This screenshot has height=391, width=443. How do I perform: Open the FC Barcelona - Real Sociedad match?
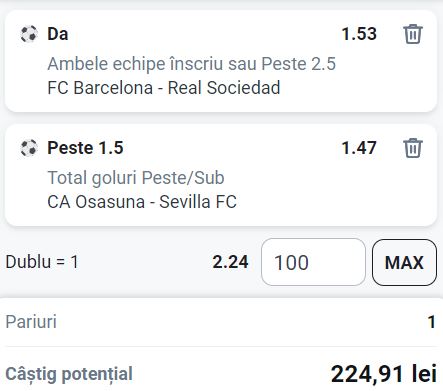tap(164, 88)
